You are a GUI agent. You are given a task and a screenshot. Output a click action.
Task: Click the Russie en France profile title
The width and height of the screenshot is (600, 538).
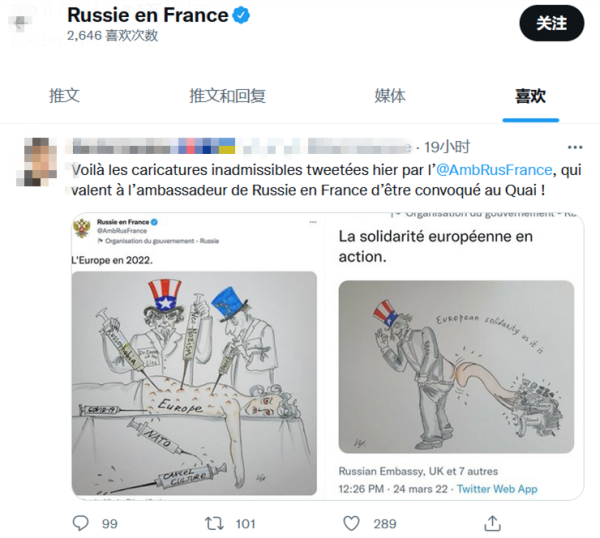click(146, 16)
